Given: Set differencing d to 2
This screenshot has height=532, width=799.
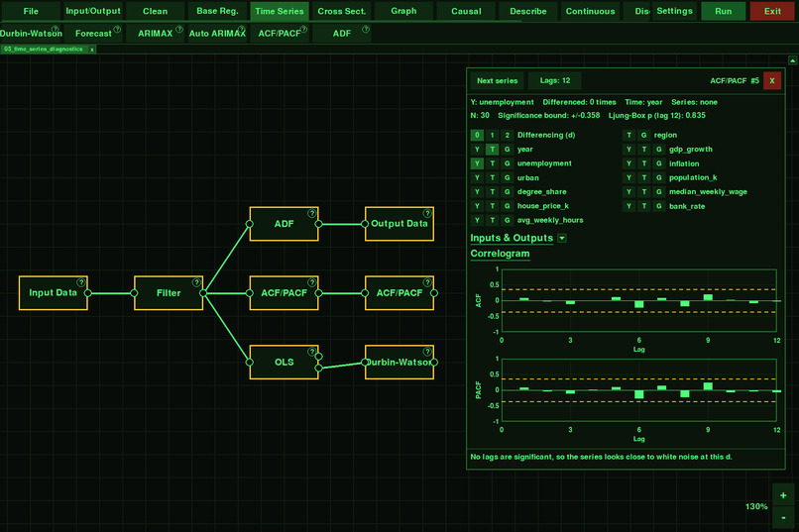Looking at the screenshot, I should (x=507, y=135).
